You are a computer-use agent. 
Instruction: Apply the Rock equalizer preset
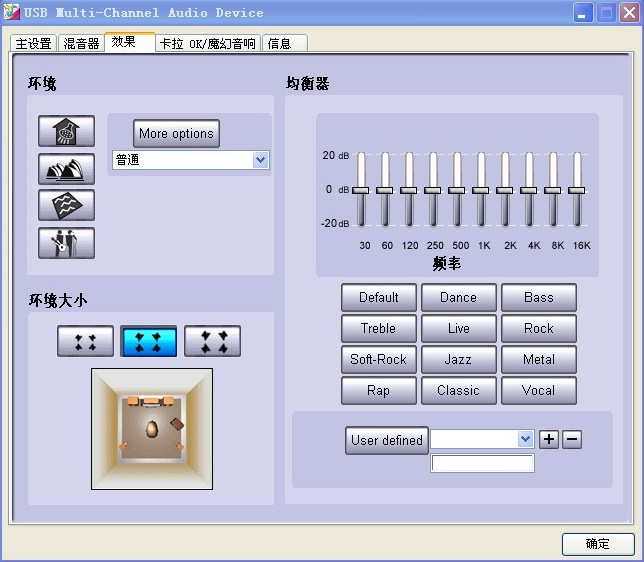(539, 328)
